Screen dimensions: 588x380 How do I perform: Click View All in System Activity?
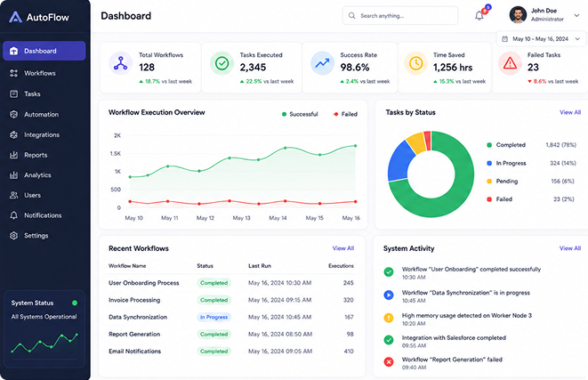pyautogui.click(x=570, y=248)
